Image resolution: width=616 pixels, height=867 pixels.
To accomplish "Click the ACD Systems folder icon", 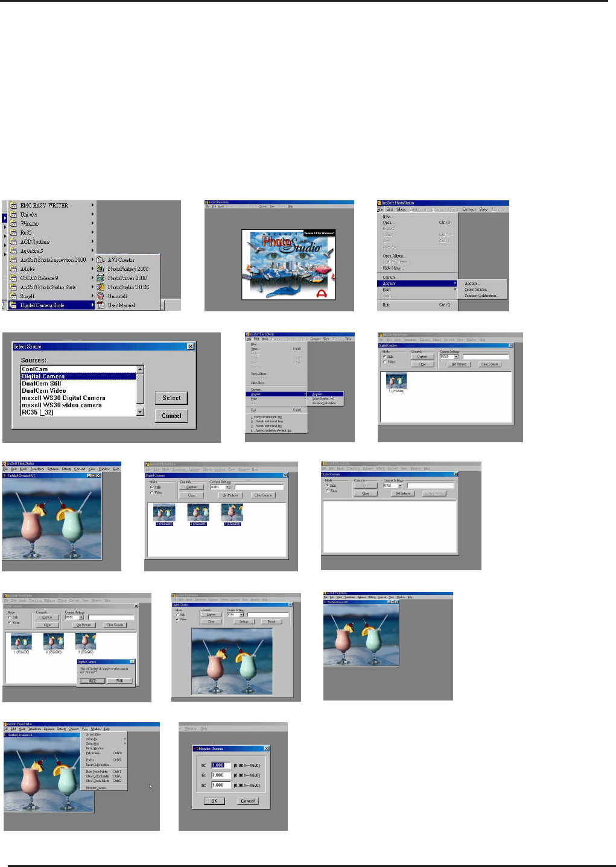I will pyautogui.click(x=13, y=241).
